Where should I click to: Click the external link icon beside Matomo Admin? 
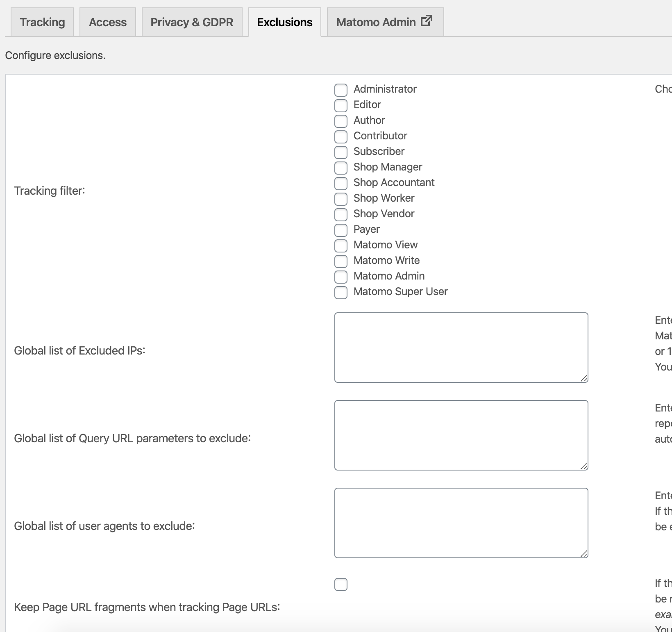[427, 20]
